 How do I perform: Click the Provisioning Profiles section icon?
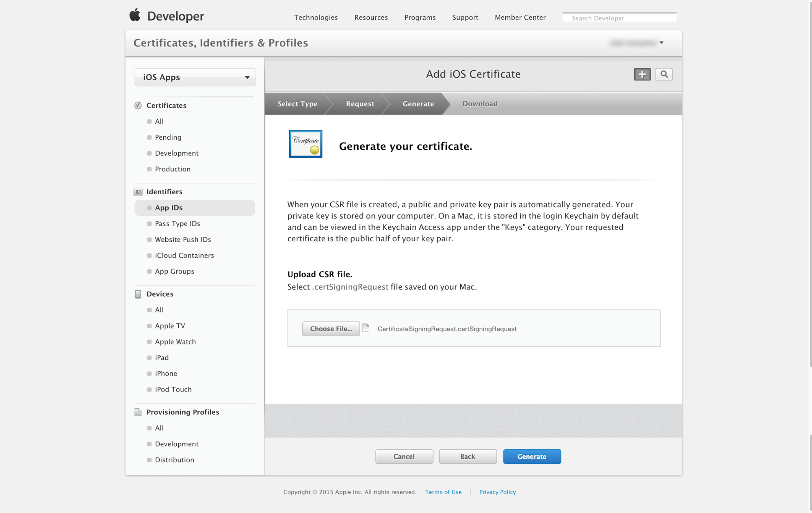coord(138,412)
